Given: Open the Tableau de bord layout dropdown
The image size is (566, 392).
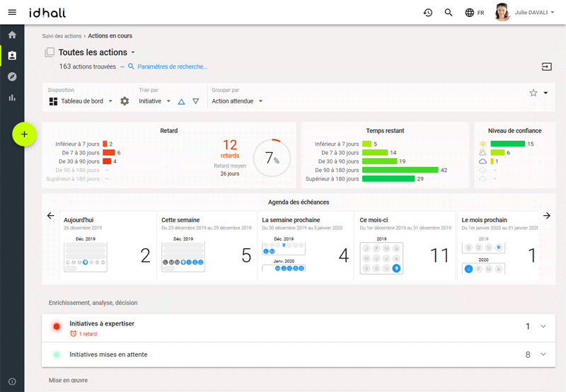Looking at the screenshot, I should 81,101.
